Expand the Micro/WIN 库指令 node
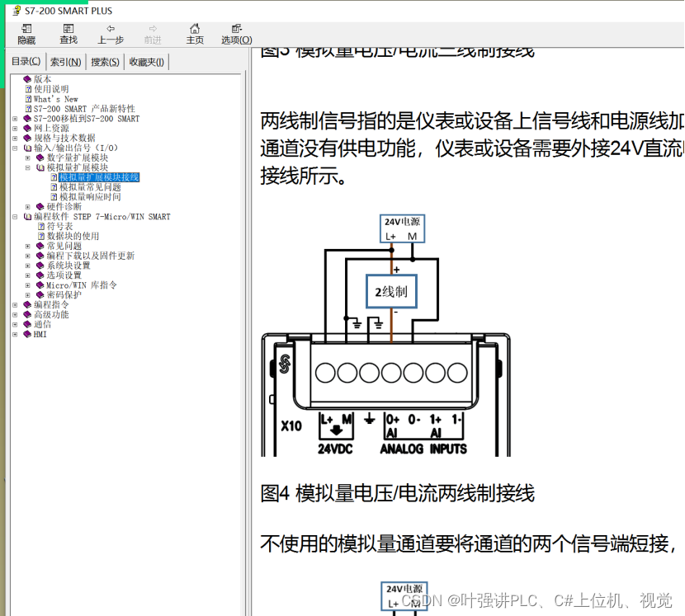 27,285
